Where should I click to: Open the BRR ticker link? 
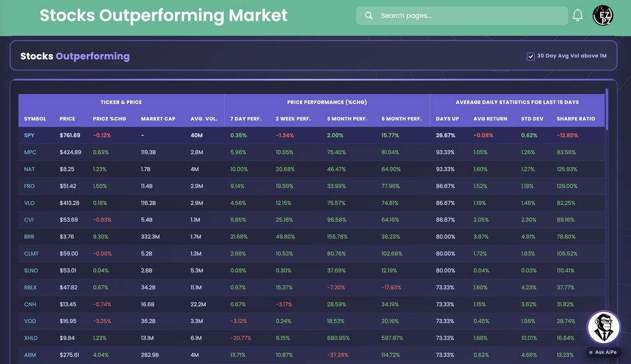pyautogui.click(x=29, y=237)
